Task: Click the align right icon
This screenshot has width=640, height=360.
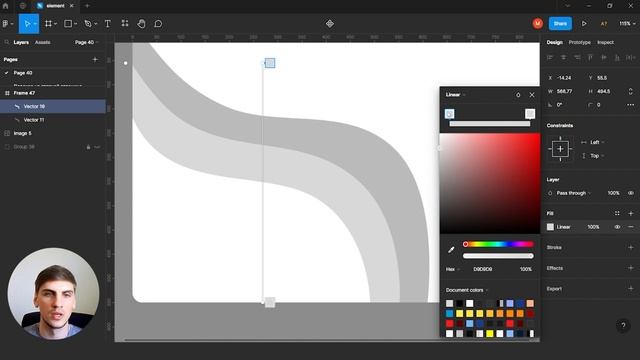Action: click(577, 58)
